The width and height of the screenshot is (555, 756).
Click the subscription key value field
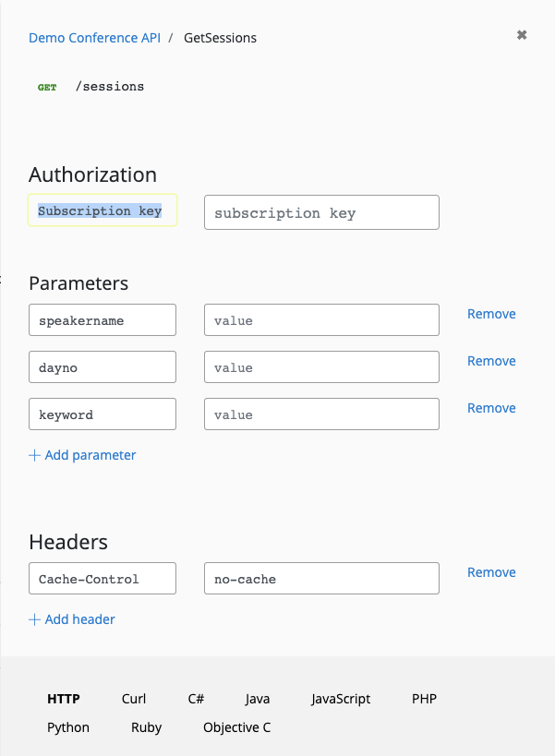coord(320,212)
